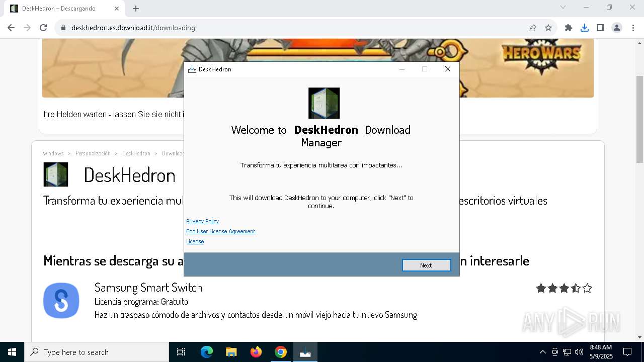The width and height of the screenshot is (644, 362).
Task: Go back in the Chrome browser
Action: pos(11,28)
